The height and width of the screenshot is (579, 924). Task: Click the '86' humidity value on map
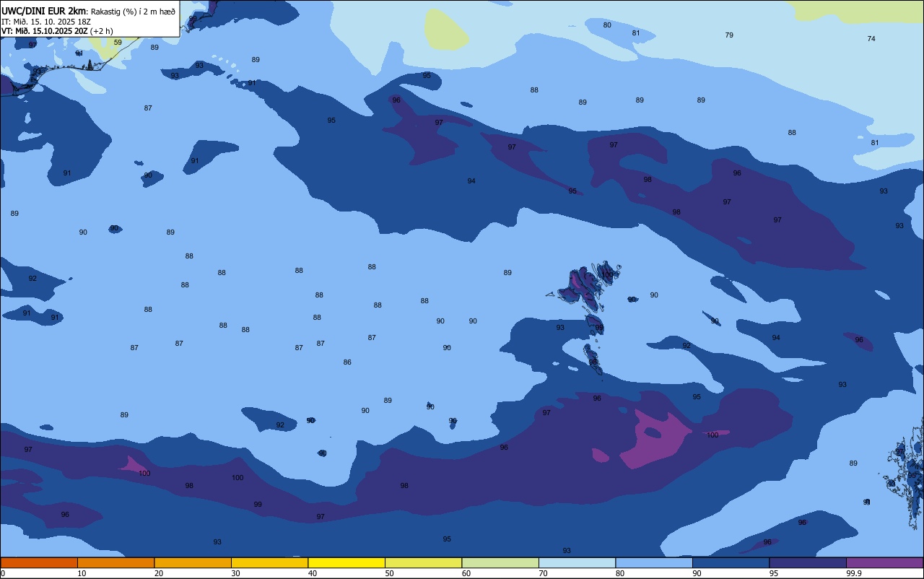(347, 362)
